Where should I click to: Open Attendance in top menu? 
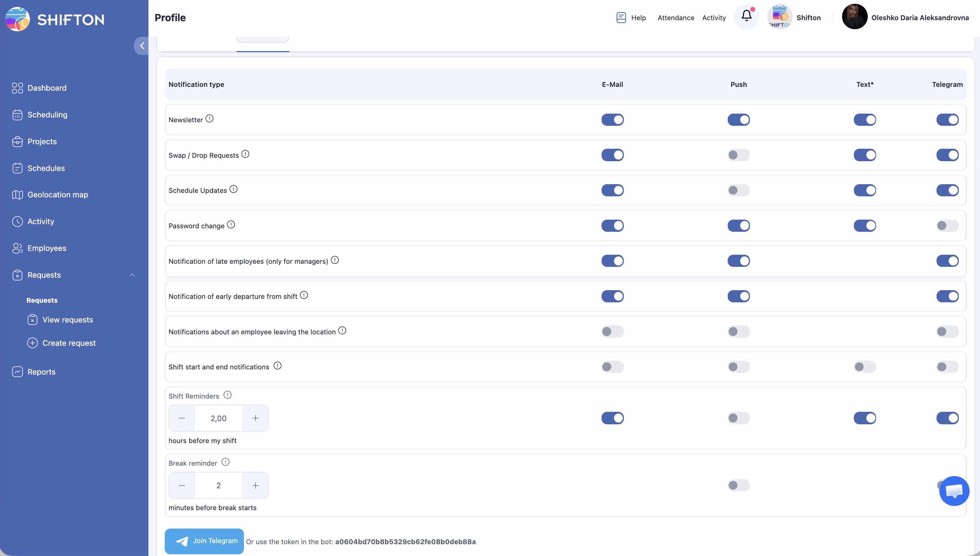[x=676, y=18]
